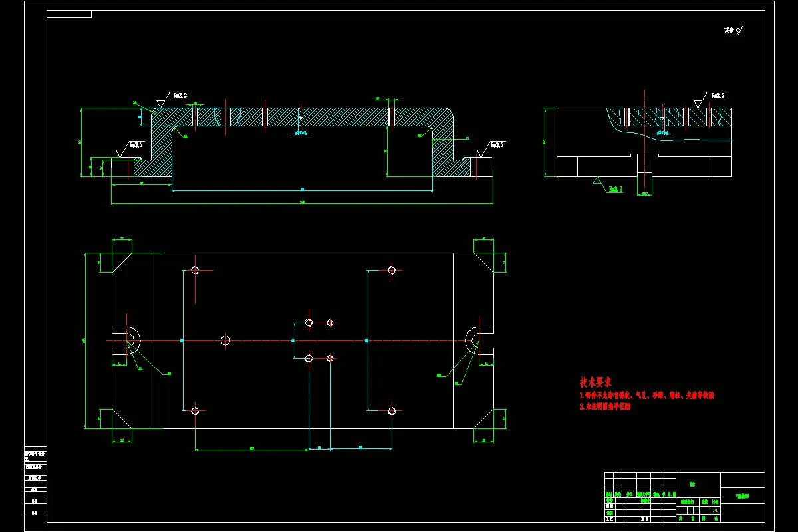Select technical requirement line numbered 2

point(604,406)
